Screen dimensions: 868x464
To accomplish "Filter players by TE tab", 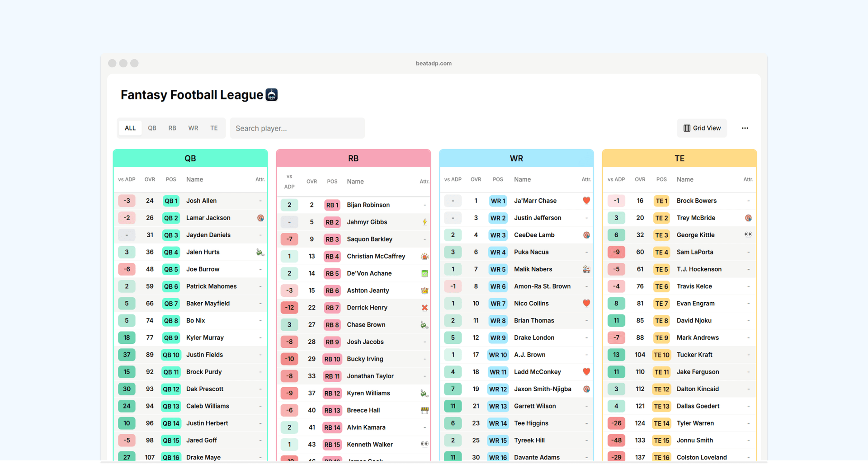I will 214,128.
